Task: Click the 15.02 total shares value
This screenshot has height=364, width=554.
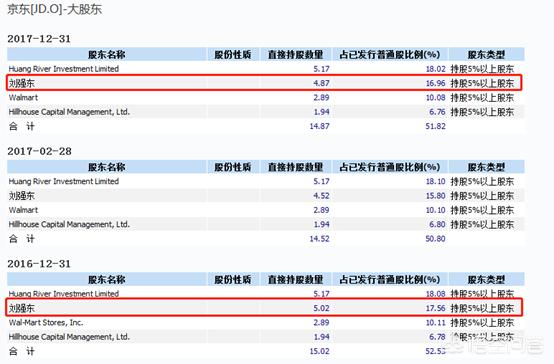Action: (x=319, y=351)
